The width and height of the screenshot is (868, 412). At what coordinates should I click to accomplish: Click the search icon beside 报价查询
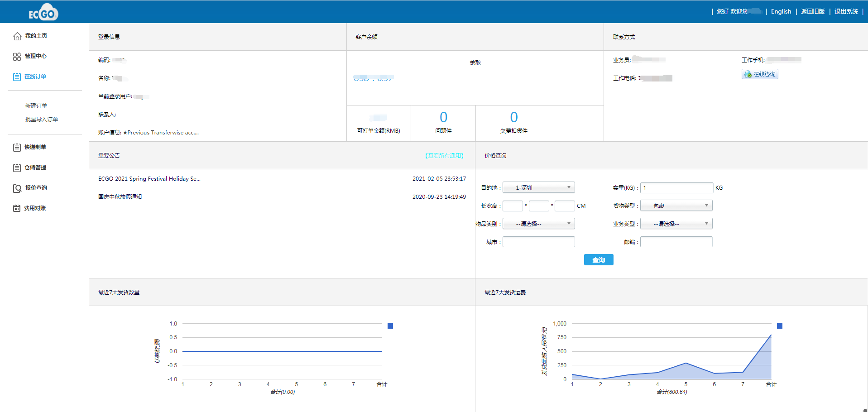(17, 188)
